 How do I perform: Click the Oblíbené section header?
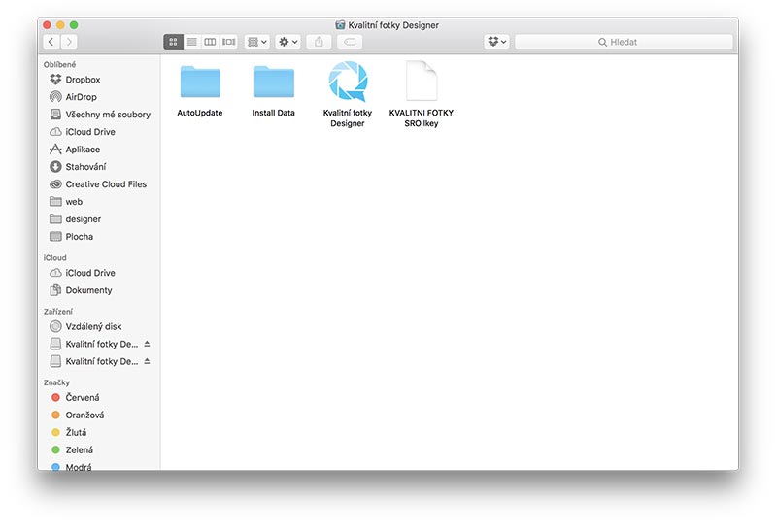(59, 64)
